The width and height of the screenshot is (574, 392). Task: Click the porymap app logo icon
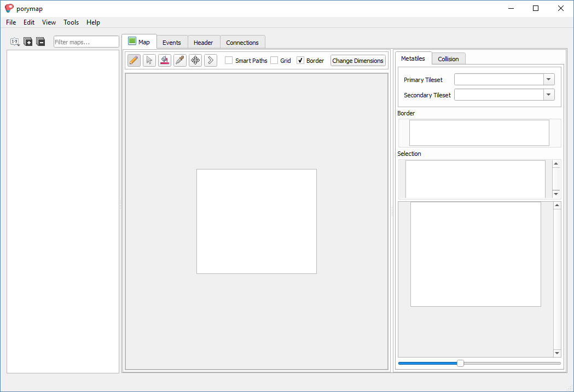tap(9, 8)
